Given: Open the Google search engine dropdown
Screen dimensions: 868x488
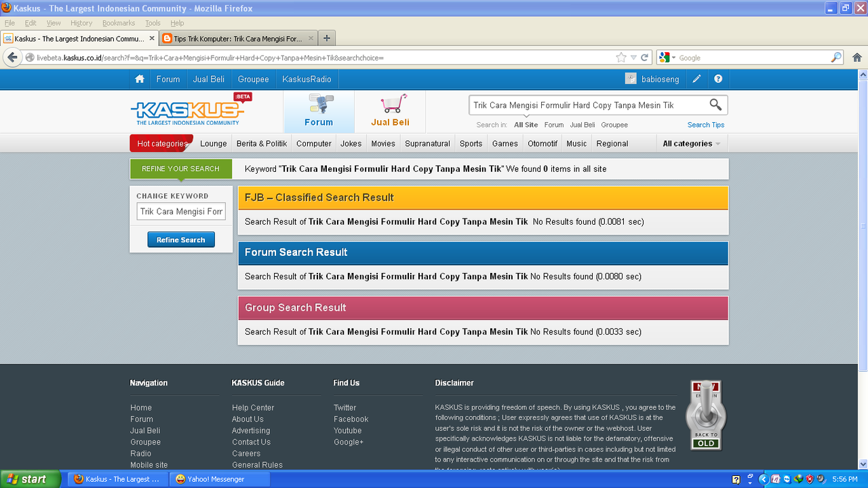Looking at the screenshot, I should 668,58.
